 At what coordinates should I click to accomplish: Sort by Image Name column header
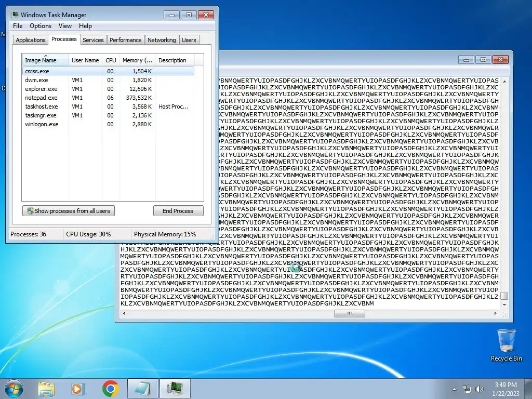pyautogui.click(x=46, y=60)
